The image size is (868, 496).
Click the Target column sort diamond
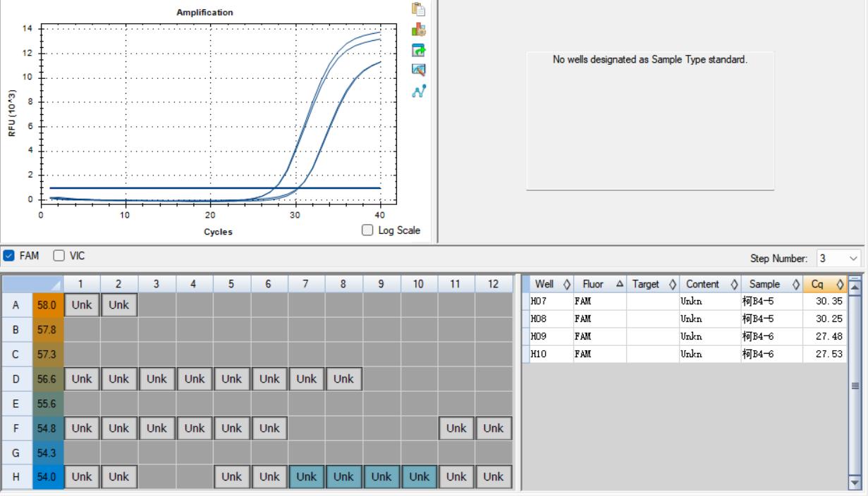[x=673, y=284]
